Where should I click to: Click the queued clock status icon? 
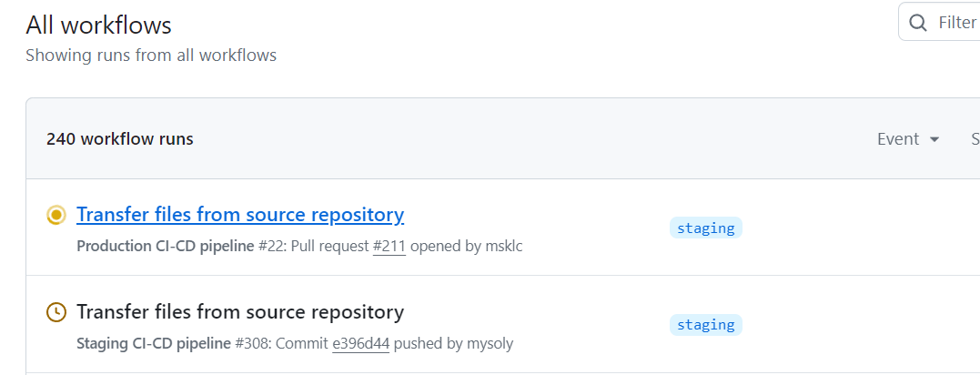click(56, 312)
